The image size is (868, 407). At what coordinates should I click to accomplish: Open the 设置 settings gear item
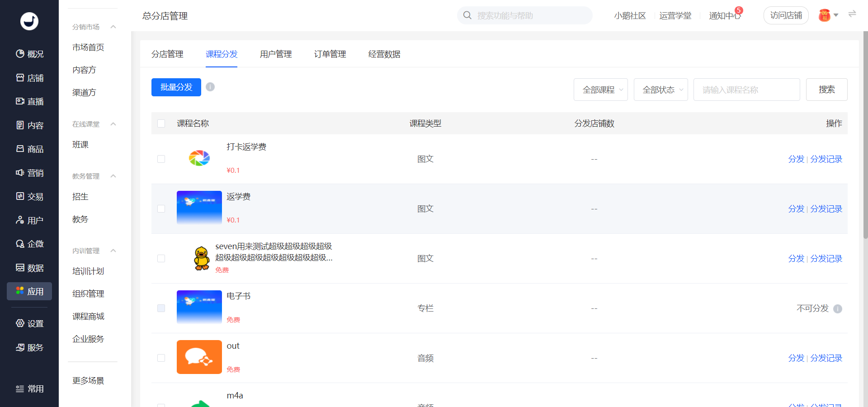click(x=29, y=323)
